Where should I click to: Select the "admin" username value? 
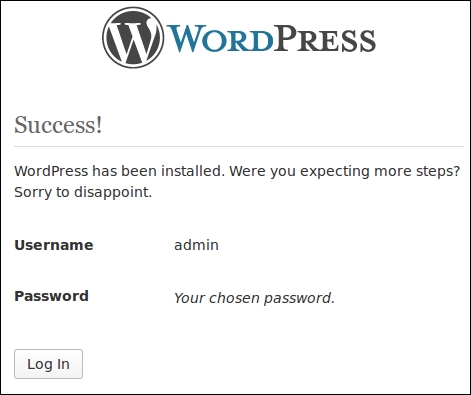click(x=196, y=245)
